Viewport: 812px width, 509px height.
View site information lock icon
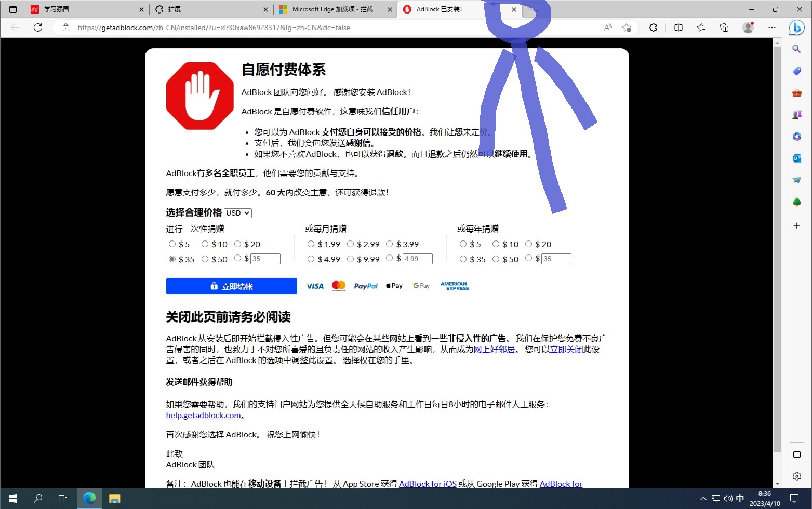pos(66,28)
